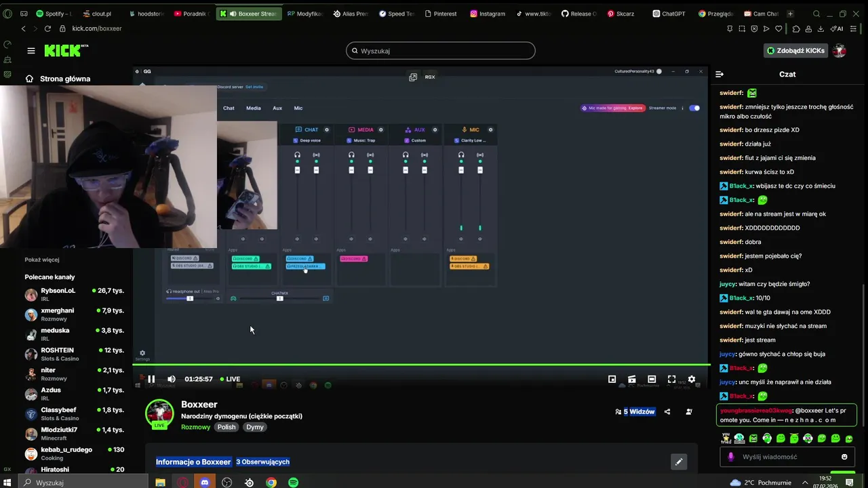The height and width of the screenshot is (488, 868).
Task: Click the Zdobądź KICKs button
Action: pyautogui.click(x=796, y=50)
